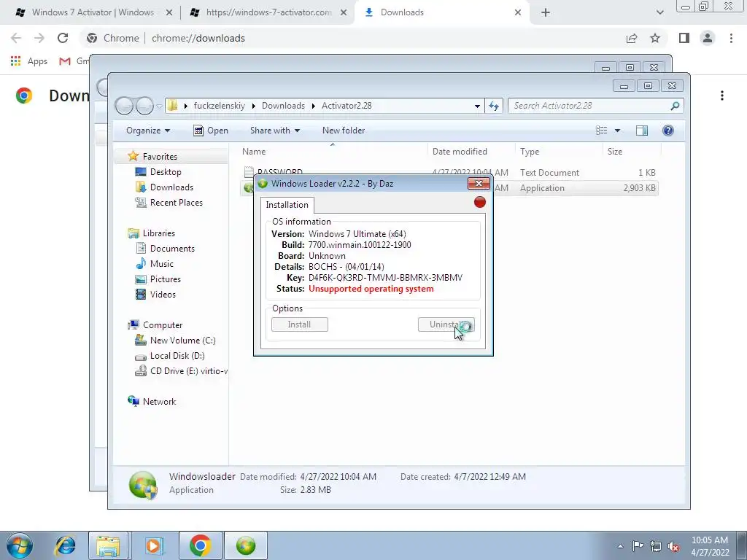Image resolution: width=747 pixels, height=560 pixels.
Task: Open the Chrome profile icon
Action: pos(708,38)
